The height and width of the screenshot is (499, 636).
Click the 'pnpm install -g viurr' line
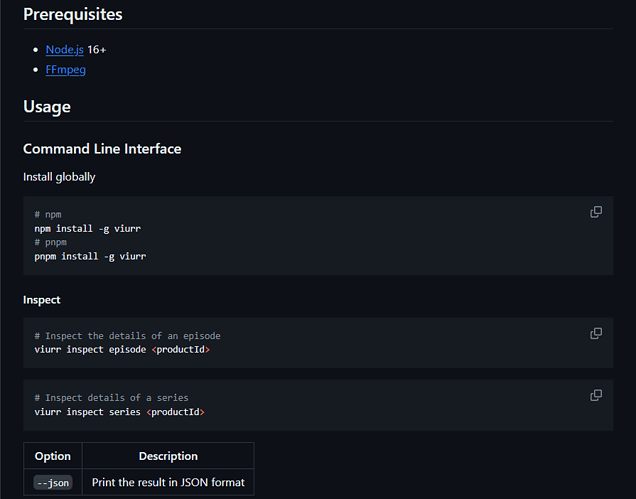pyautogui.click(x=90, y=256)
